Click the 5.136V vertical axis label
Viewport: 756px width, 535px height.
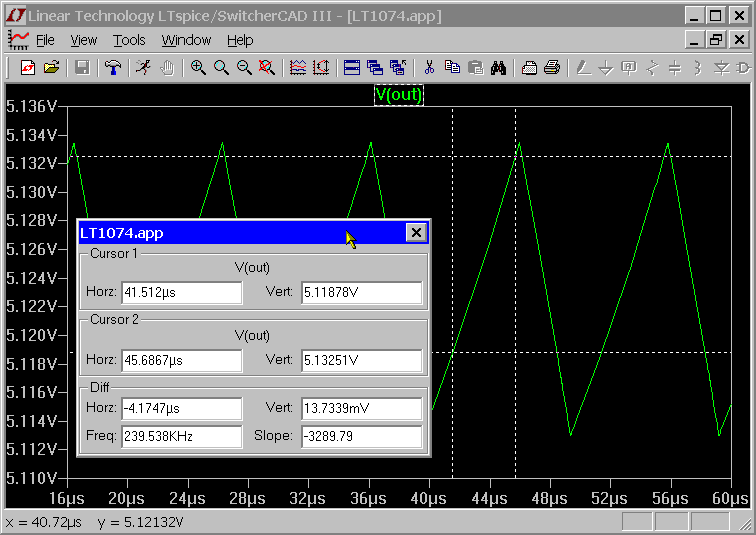tap(32, 106)
